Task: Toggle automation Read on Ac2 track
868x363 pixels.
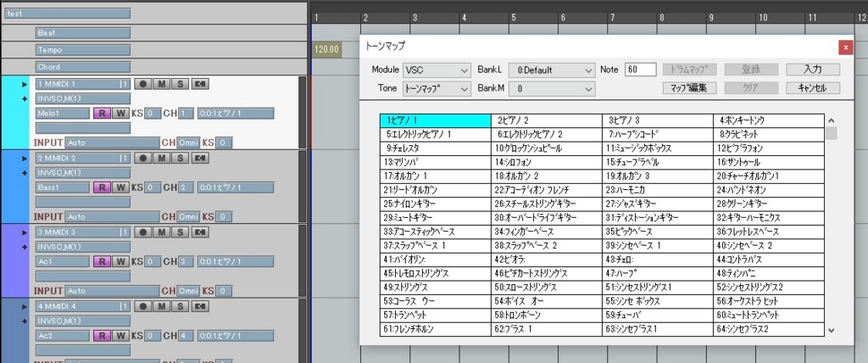Action: pos(102,336)
